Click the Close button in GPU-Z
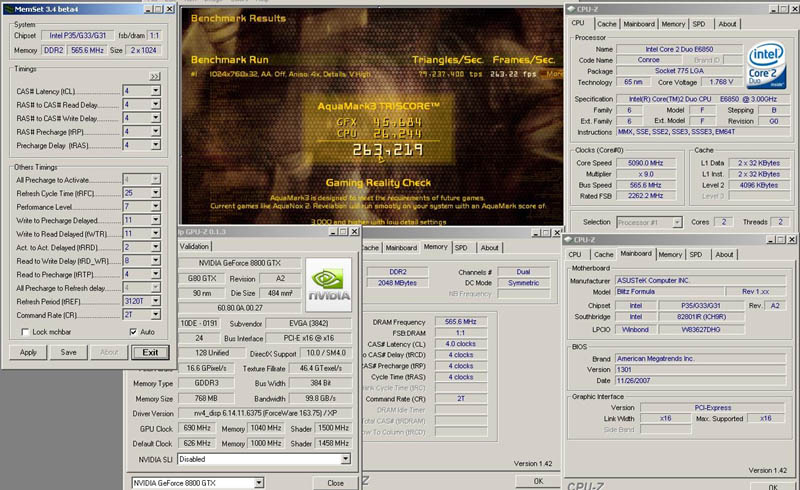800x490 pixels. (335, 483)
